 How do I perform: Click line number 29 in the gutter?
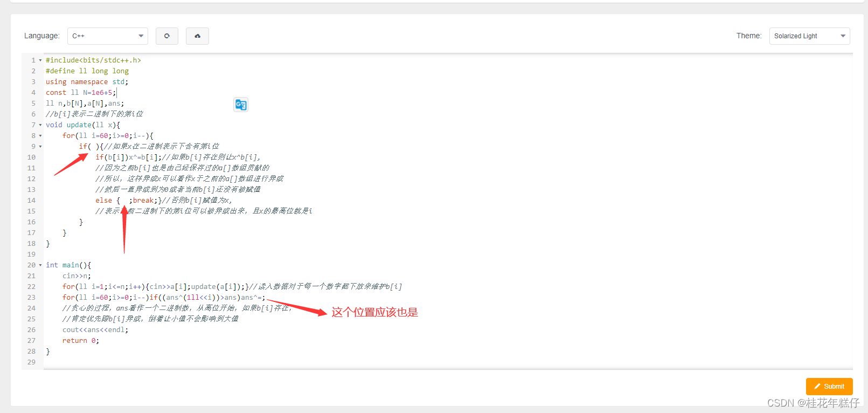pyautogui.click(x=31, y=362)
